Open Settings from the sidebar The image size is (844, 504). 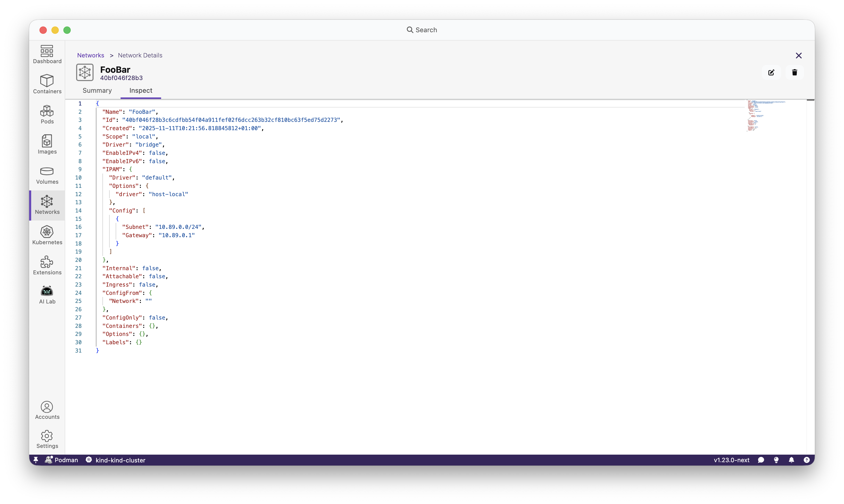[47, 439]
